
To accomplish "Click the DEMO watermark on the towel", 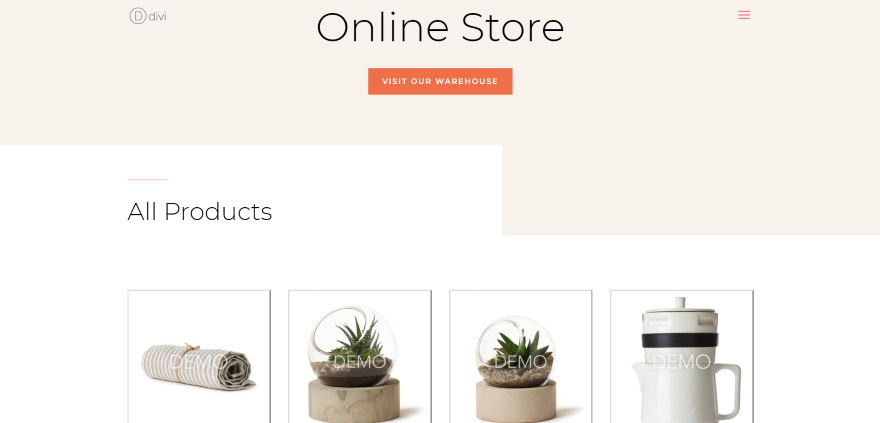I will point(199,362).
